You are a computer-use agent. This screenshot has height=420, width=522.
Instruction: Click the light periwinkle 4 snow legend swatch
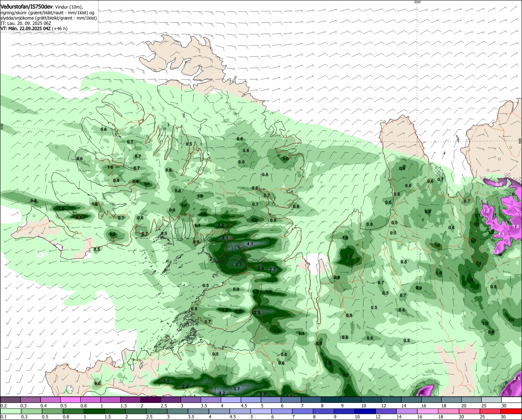[231, 400]
